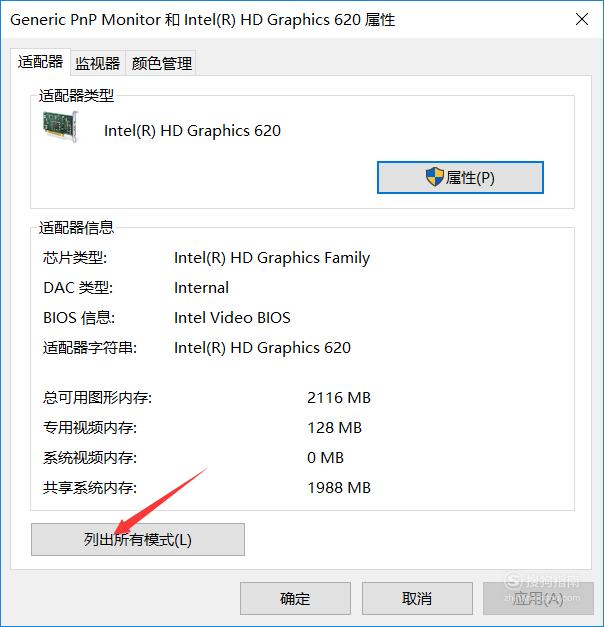The image size is (604, 627).
Task: Click the 应用(A) button
Action: point(538,598)
